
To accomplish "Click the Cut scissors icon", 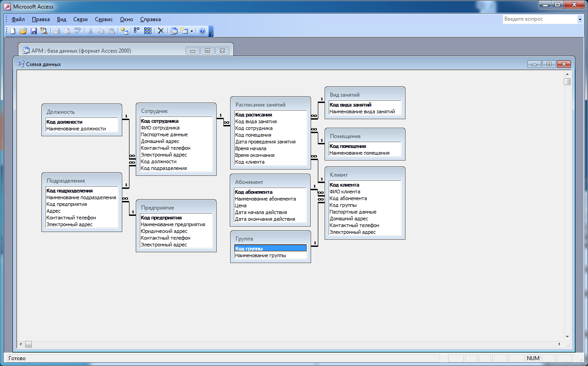I will [x=91, y=31].
